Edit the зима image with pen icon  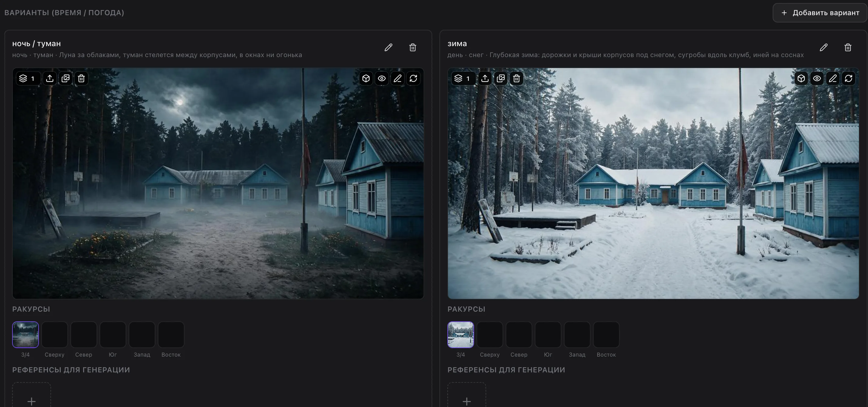833,79
